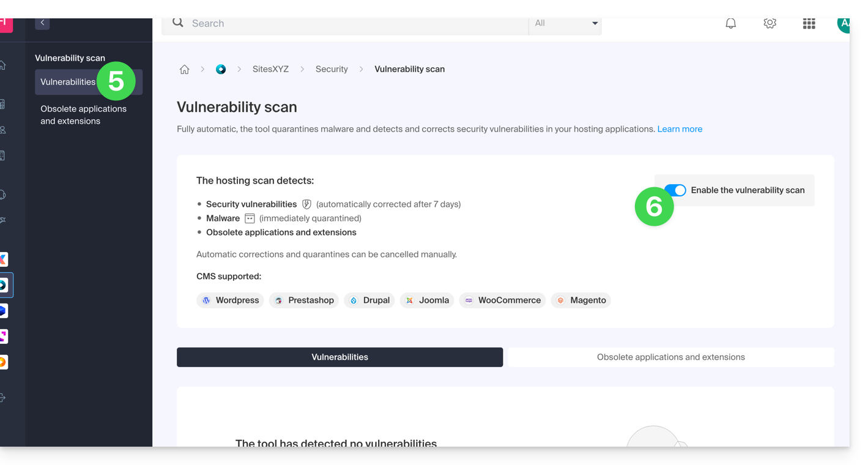Click the notifications bell icon
The width and height of the screenshot is (868, 465).
(x=730, y=23)
